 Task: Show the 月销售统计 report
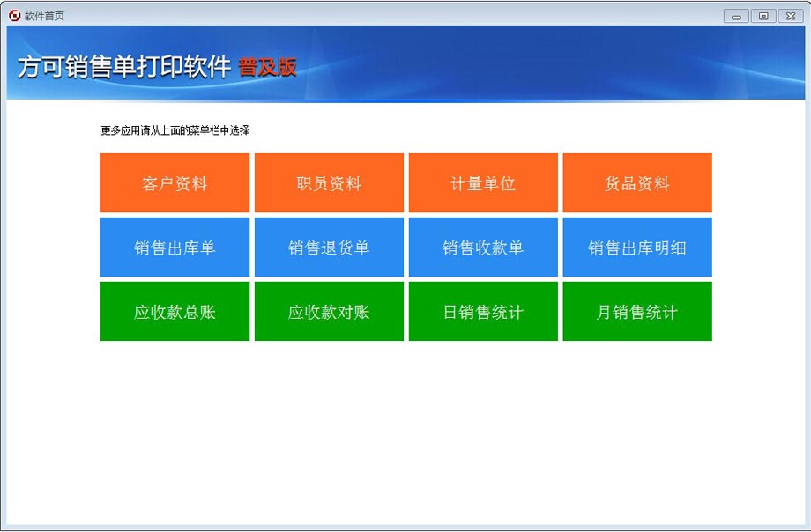637,311
